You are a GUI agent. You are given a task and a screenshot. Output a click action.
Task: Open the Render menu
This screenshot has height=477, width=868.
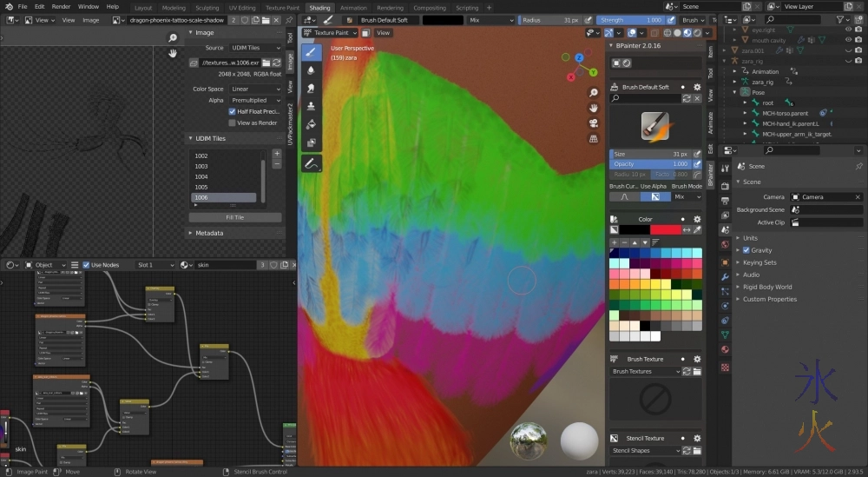(x=61, y=6)
